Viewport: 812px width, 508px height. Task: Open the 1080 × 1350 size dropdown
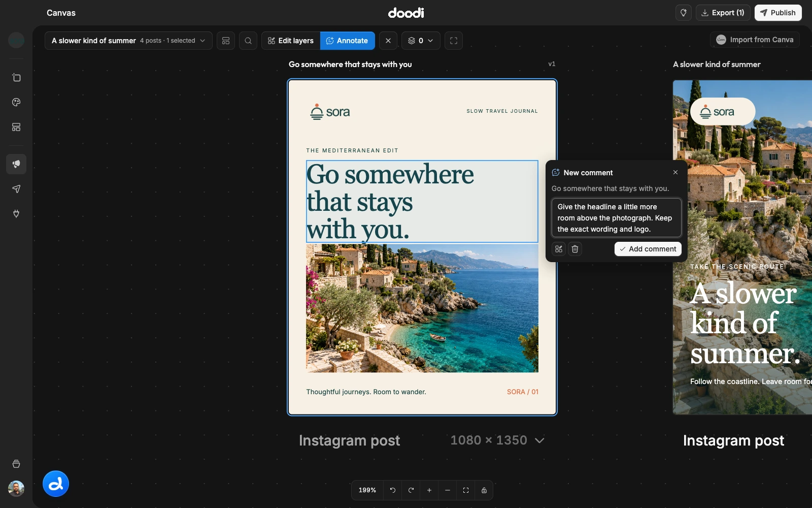pos(497,440)
